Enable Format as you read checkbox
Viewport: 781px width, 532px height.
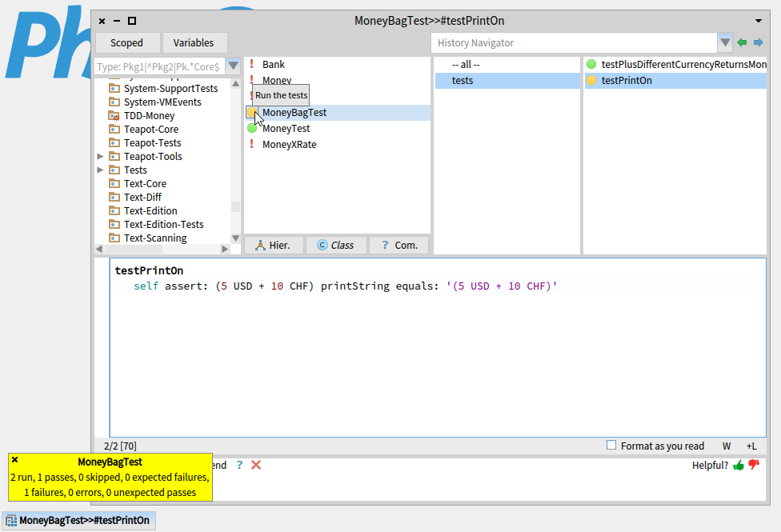tap(611, 446)
